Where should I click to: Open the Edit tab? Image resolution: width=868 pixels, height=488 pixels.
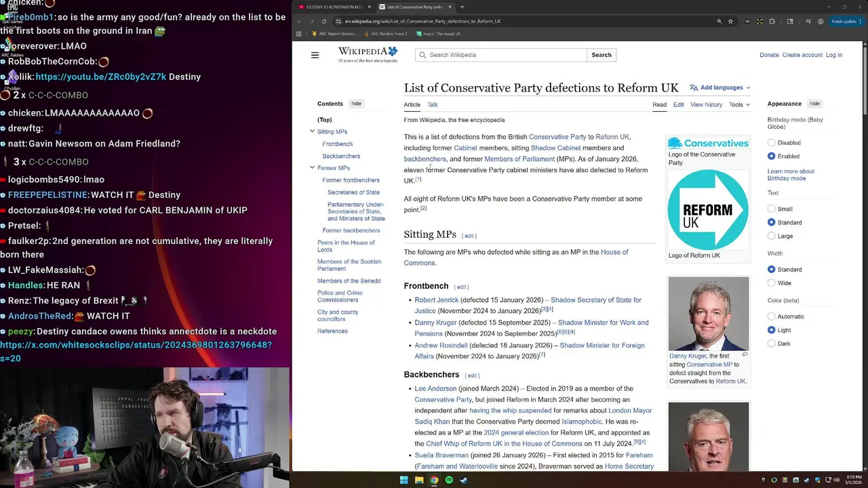[678, 104]
